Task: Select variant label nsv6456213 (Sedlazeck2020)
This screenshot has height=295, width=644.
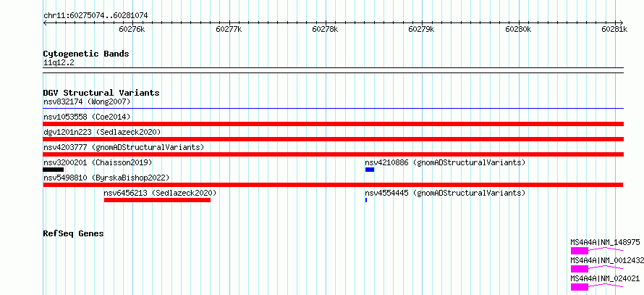Action: (x=160, y=193)
